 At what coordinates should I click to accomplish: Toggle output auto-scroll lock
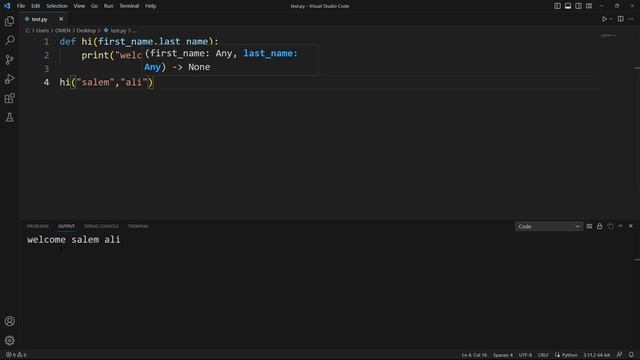click(x=600, y=226)
